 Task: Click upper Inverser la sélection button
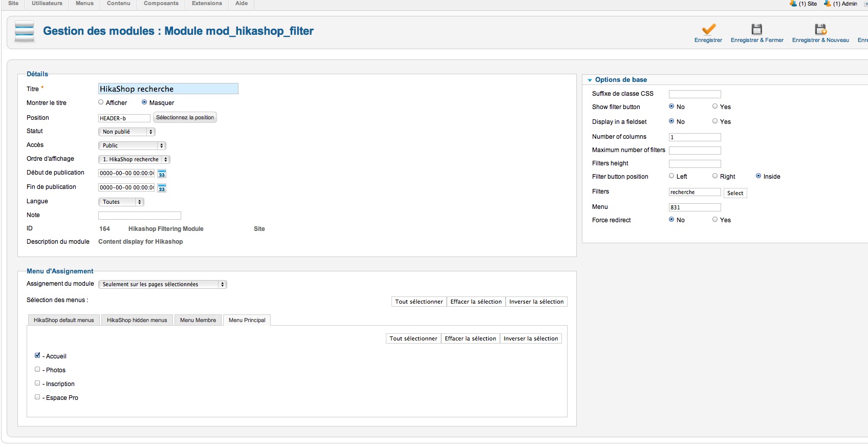[536, 302]
